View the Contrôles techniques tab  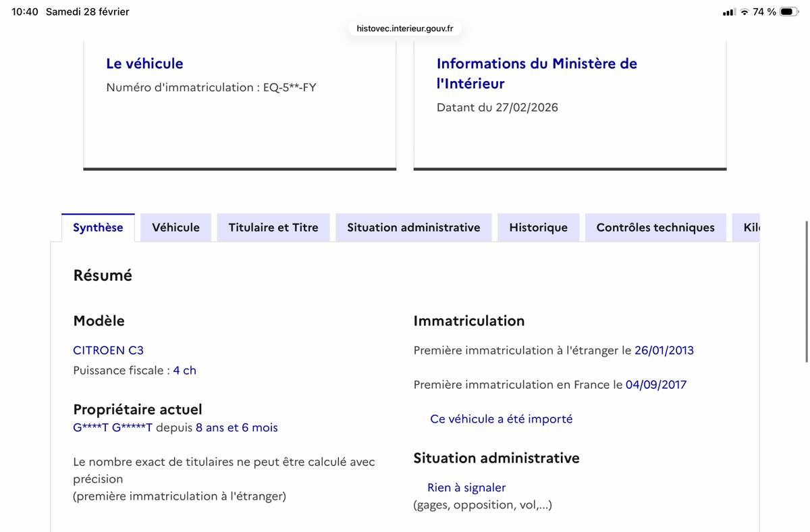(655, 228)
